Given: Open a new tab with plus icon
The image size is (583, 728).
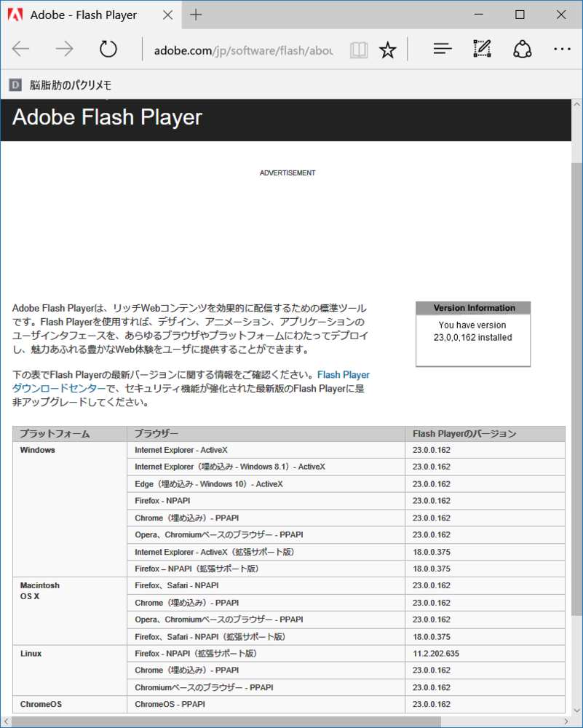Looking at the screenshot, I should tap(196, 15).
